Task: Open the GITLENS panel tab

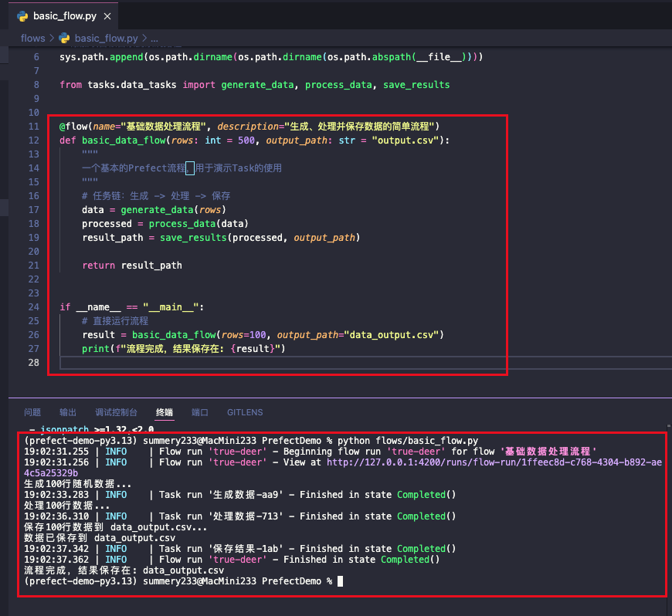Action: coord(245,412)
